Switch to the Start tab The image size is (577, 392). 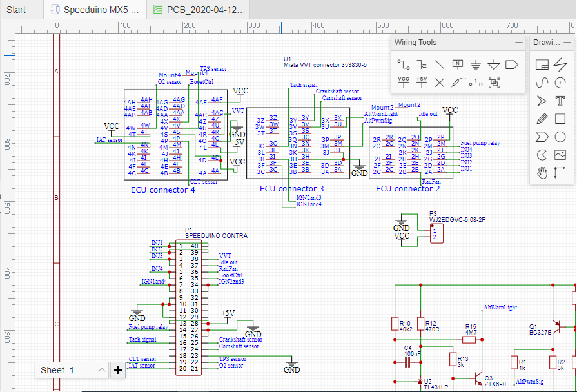[16, 10]
